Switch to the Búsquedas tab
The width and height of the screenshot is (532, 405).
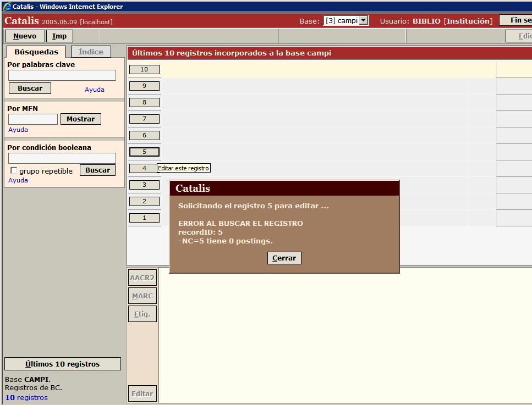click(36, 52)
